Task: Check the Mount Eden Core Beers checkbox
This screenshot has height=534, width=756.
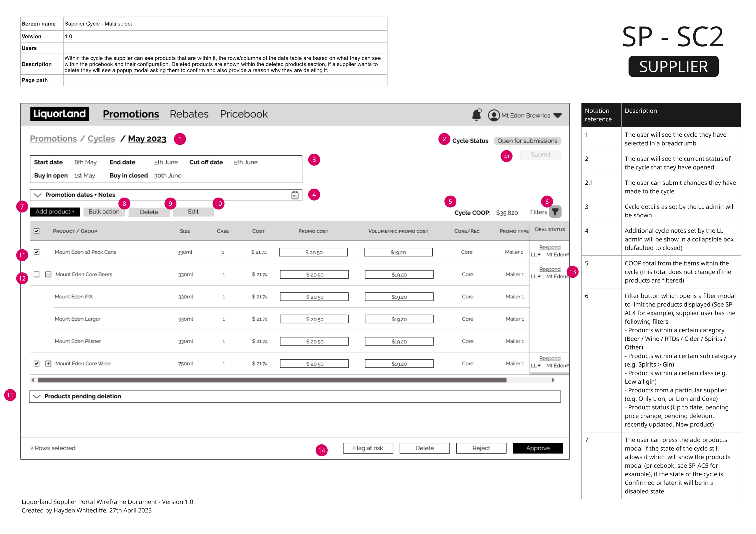Action: coord(37,274)
